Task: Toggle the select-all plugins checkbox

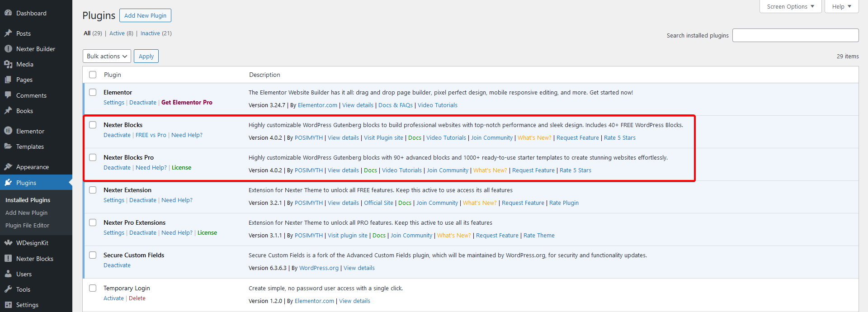Action: tap(93, 75)
